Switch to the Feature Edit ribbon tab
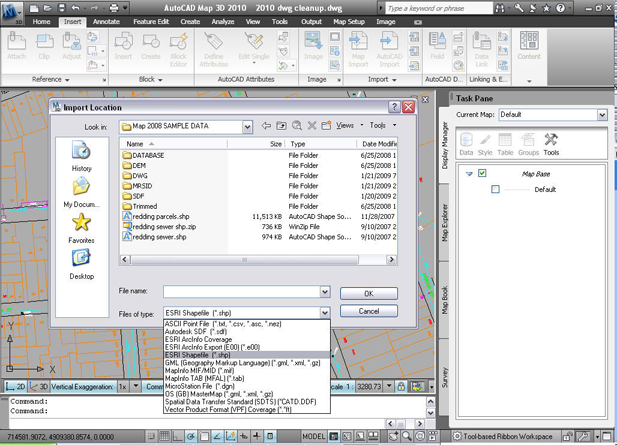This screenshot has width=617, height=445. pyautogui.click(x=151, y=22)
